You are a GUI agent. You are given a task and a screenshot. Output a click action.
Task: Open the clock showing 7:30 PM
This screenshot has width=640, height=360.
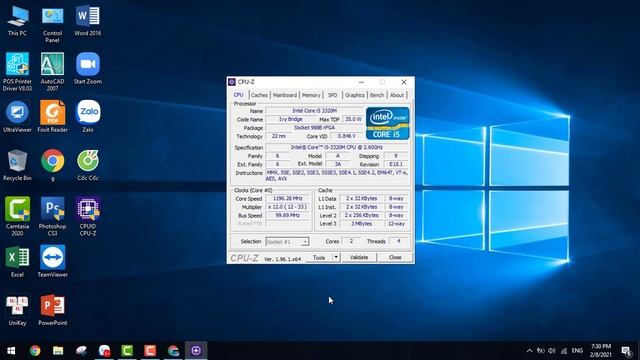600,351
